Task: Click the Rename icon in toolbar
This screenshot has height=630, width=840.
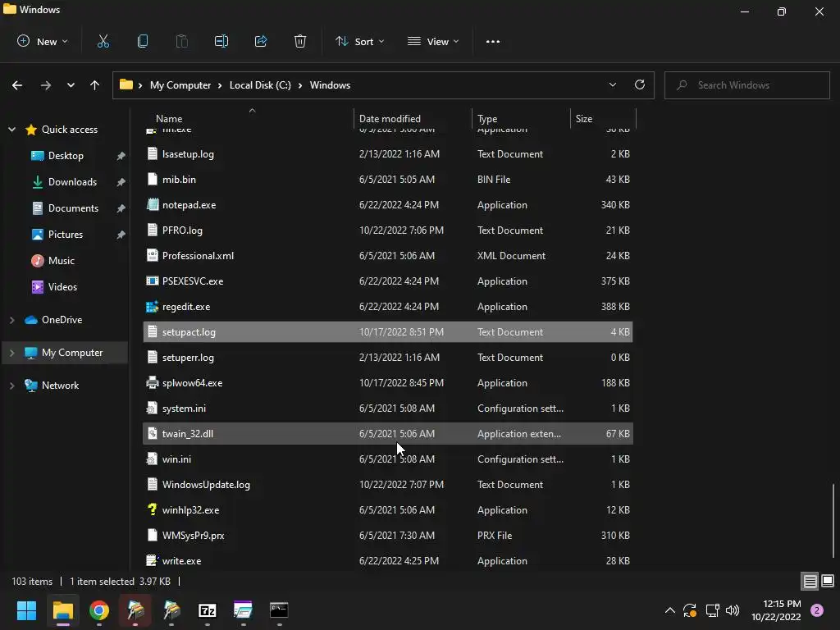Action: (221, 41)
